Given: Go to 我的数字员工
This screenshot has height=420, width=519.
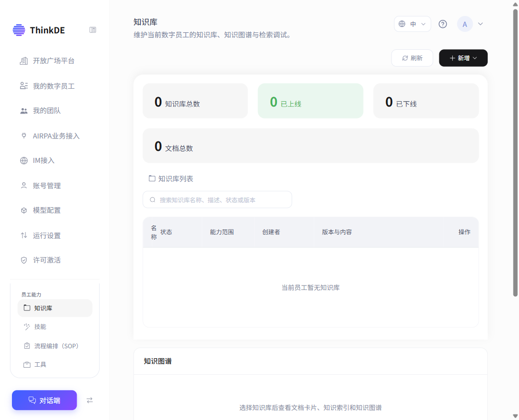Looking at the screenshot, I should 55,86.
